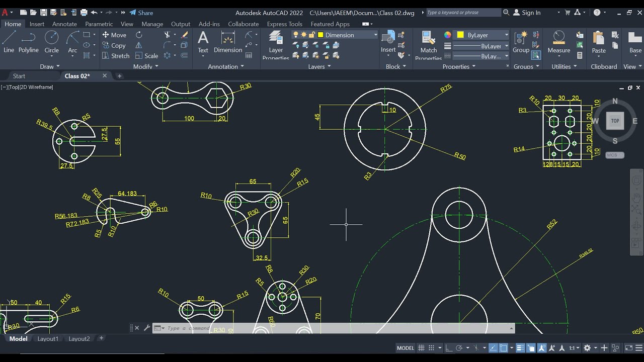
Task: Use the Stretch tool
Action: click(x=116, y=56)
